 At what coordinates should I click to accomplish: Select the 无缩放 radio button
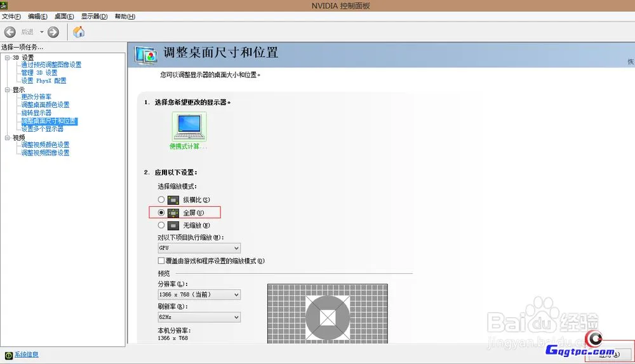[161, 225]
